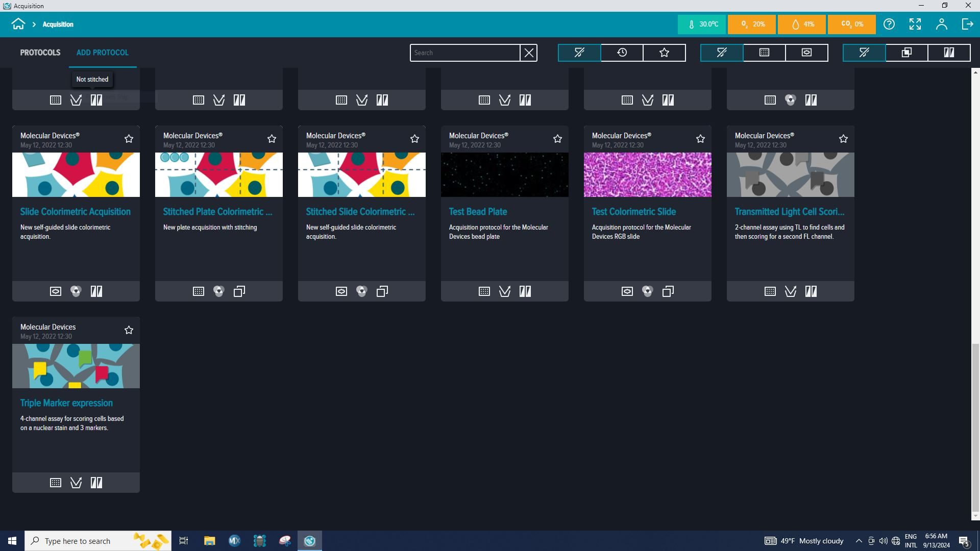Clear the search with the X button
Viewport: 980px width, 551px height.
[529, 53]
